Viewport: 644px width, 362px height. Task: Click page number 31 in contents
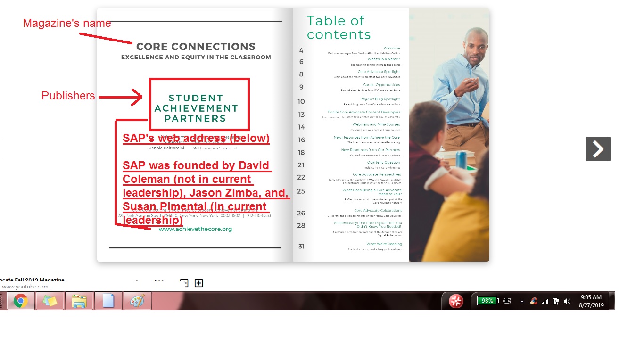(301, 246)
